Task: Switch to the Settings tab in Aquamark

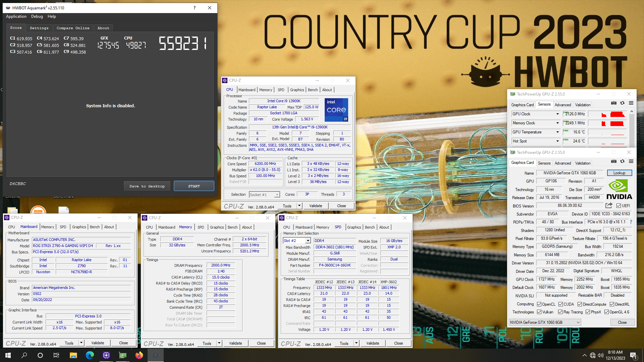Action: (x=39, y=28)
